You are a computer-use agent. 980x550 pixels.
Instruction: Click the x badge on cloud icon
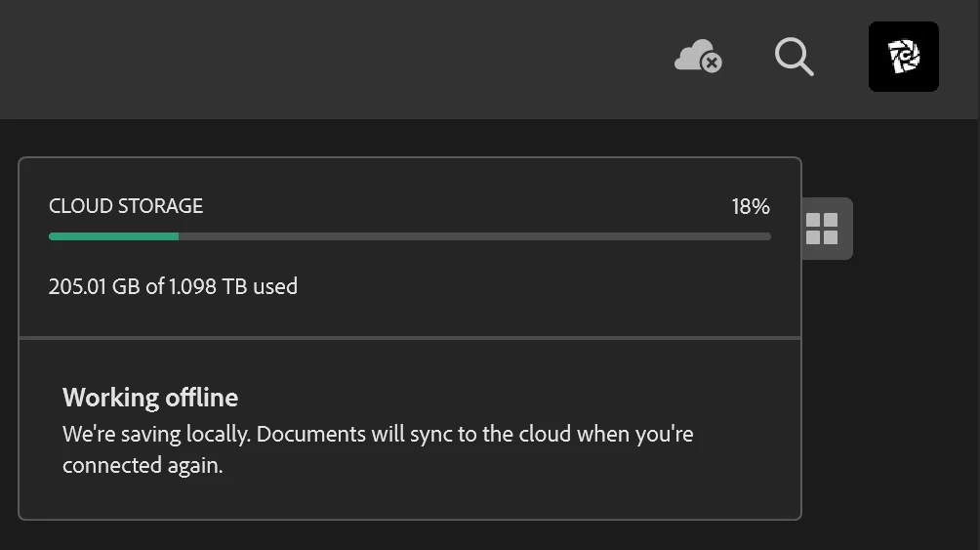(713, 63)
